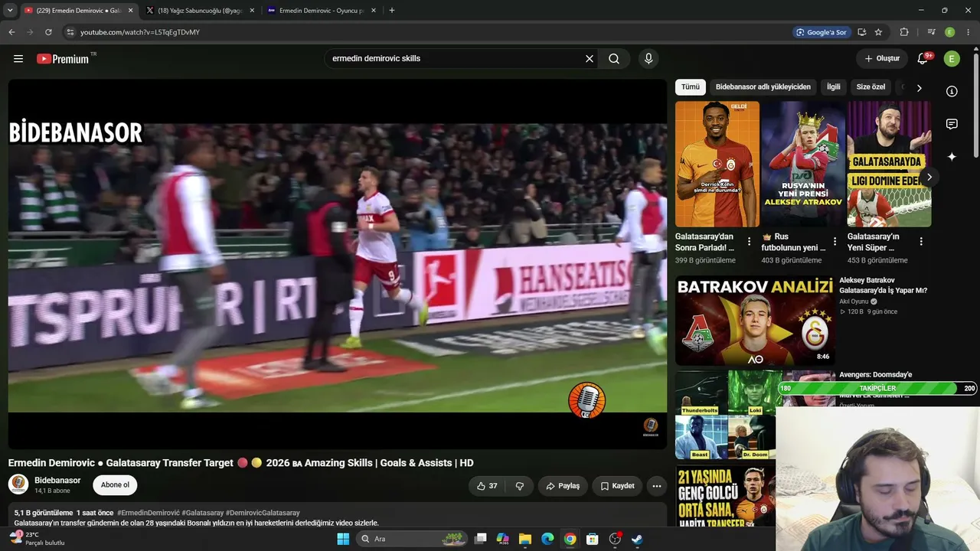
Task: Open the Aleksey Atrakov Shorts thumbnail
Action: click(803, 165)
